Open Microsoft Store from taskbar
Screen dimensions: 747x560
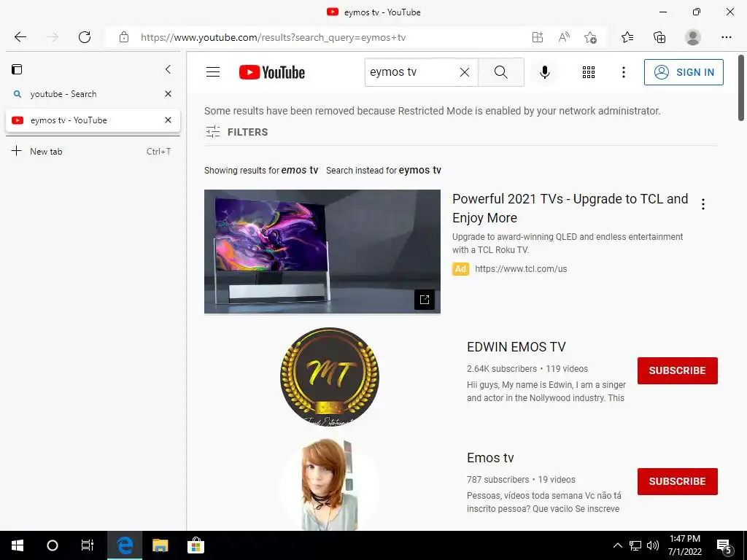coord(196,545)
